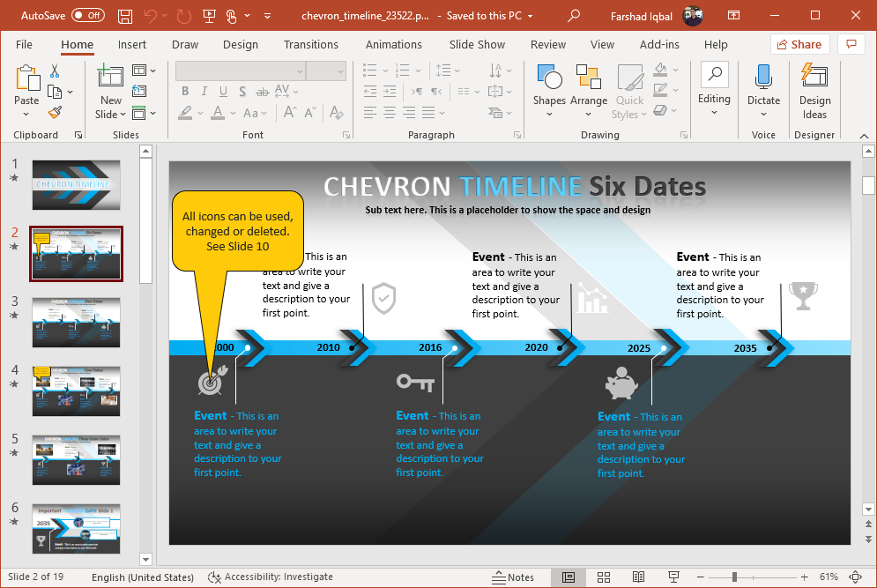This screenshot has height=588, width=877.
Task: Click the Design Ideas icon
Action: (x=814, y=91)
